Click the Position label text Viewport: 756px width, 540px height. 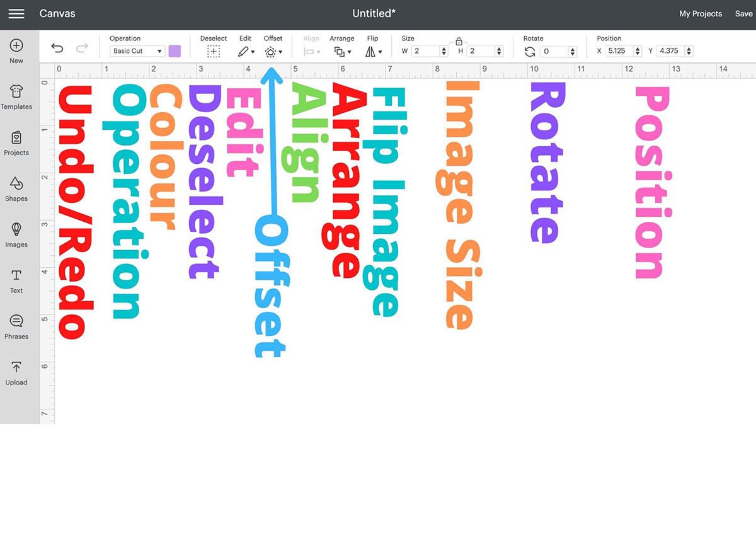pyautogui.click(x=609, y=38)
